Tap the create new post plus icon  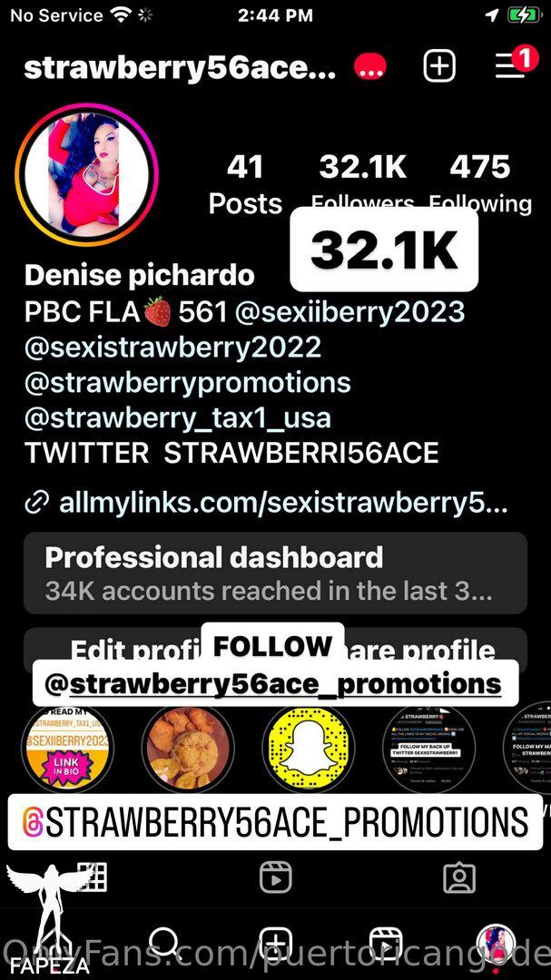(439, 65)
